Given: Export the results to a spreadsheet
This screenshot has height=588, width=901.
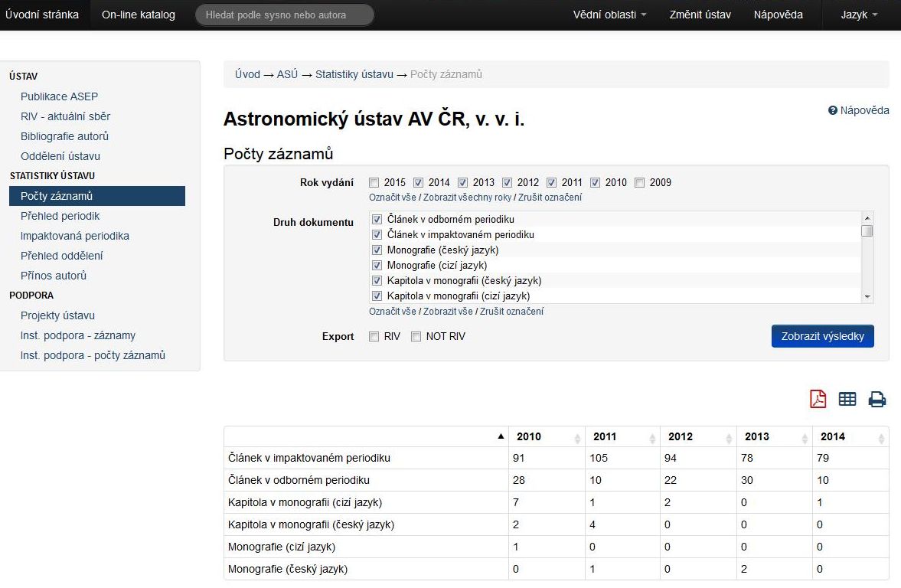Looking at the screenshot, I should pyautogui.click(x=847, y=399).
